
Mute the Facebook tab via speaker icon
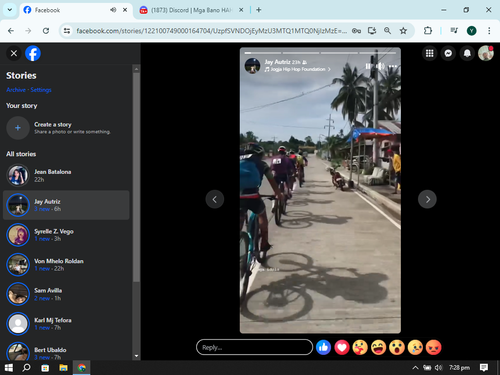pyautogui.click(x=113, y=10)
